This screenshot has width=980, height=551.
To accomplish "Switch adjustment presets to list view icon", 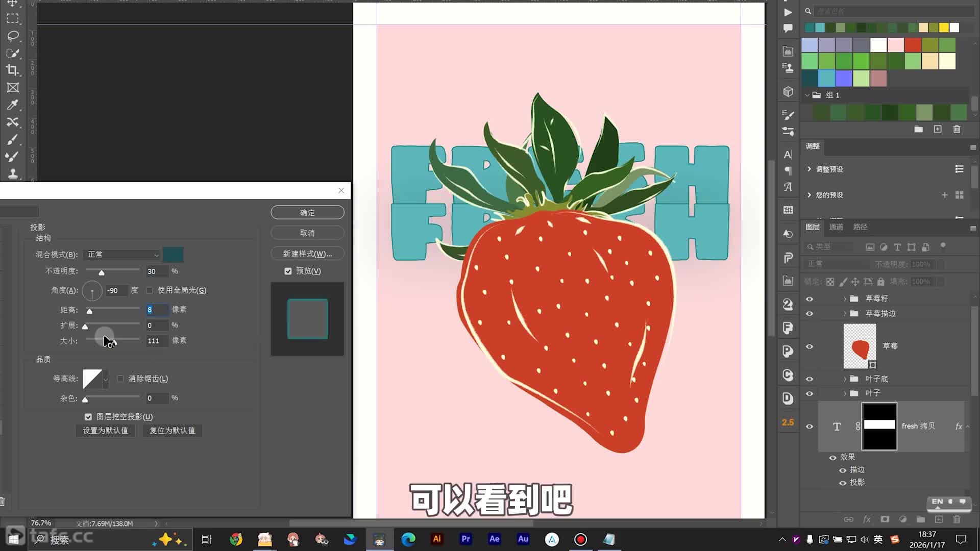I will click(x=960, y=169).
